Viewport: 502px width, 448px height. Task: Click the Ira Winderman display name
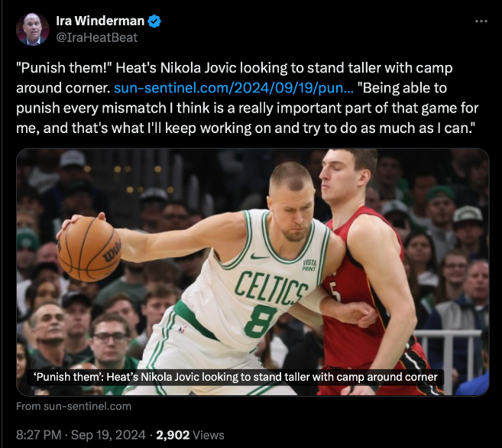click(x=100, y=21)
